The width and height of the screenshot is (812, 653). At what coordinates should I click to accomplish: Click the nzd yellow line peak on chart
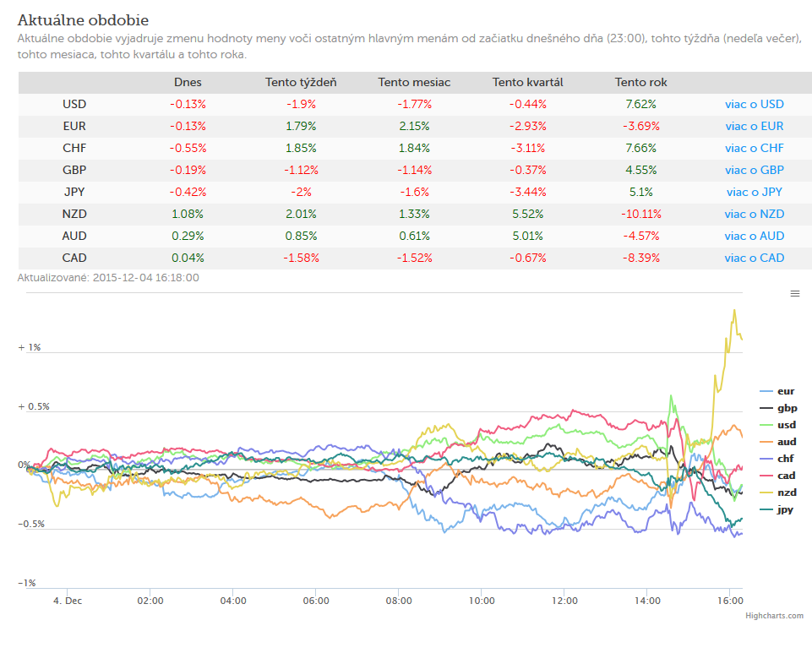click(734, 311)
